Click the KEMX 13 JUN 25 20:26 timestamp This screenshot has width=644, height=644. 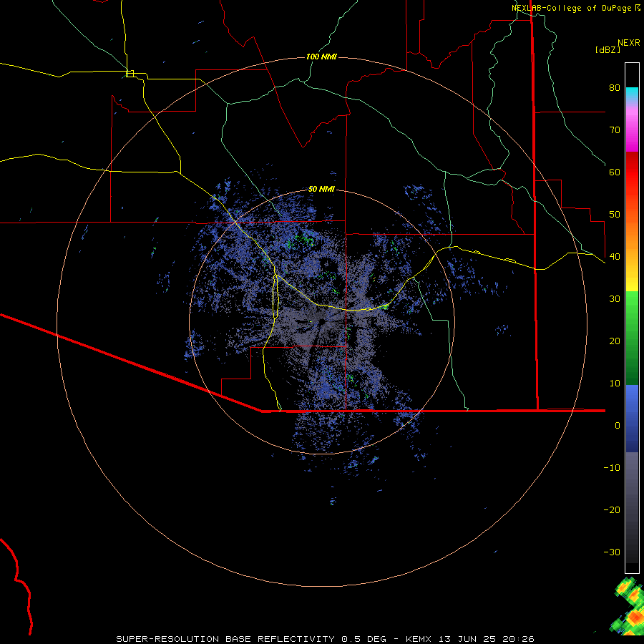pos(470,639)
